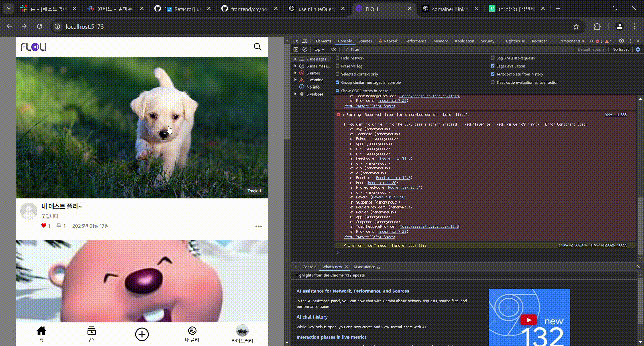Screen dimensions: 644x346
Task: Go to the Home tab in bottom navigation
Action: tap(41, 334)
